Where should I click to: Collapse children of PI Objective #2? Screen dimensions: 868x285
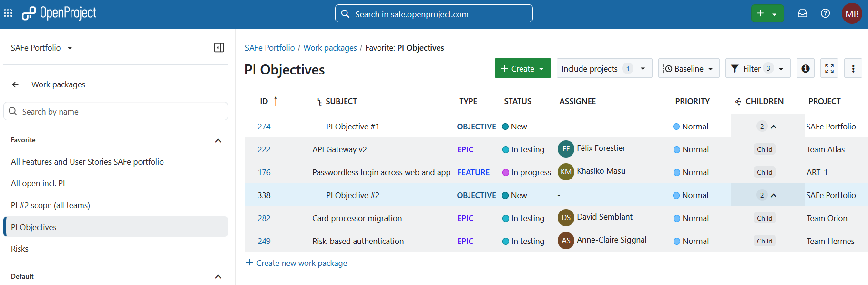[774, 195]
